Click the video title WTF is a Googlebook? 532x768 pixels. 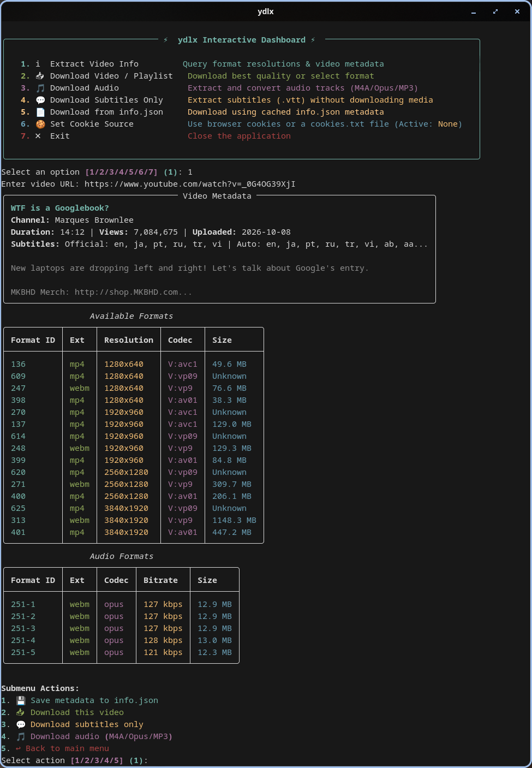[x=60, y=208]
